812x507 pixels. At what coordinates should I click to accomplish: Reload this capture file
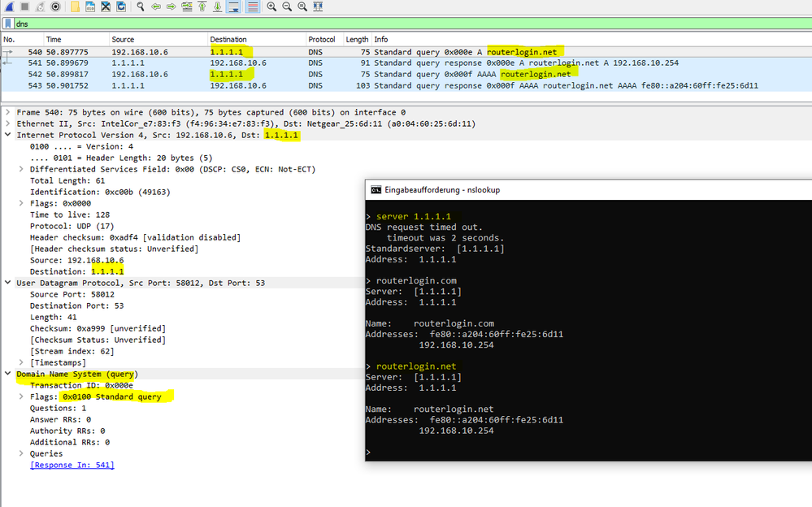point(120,6)
